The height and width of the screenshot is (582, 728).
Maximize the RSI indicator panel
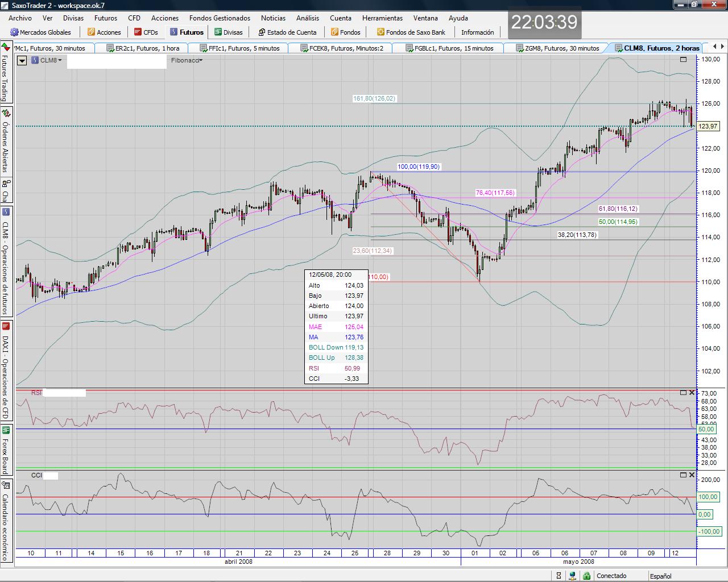[x=683, y=393]
